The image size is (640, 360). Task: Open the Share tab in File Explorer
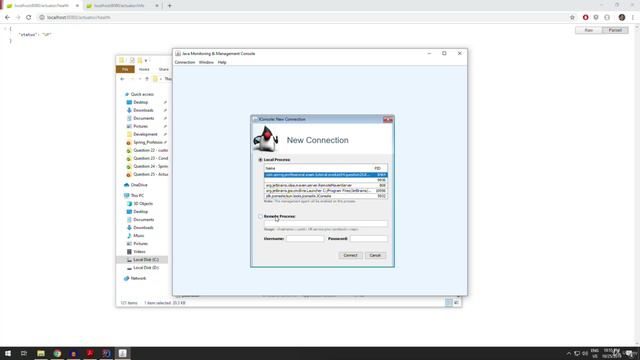(x=164, y=69)
